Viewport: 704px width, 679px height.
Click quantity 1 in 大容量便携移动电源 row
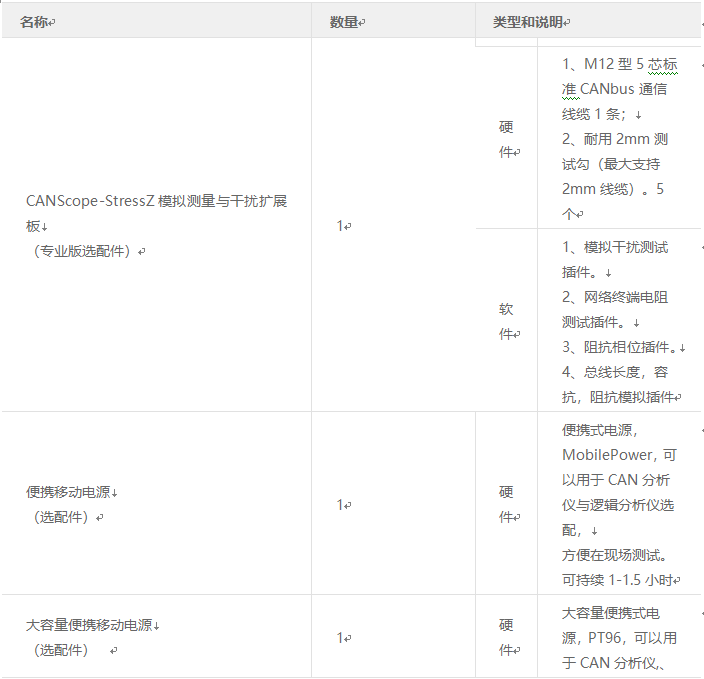340,637
